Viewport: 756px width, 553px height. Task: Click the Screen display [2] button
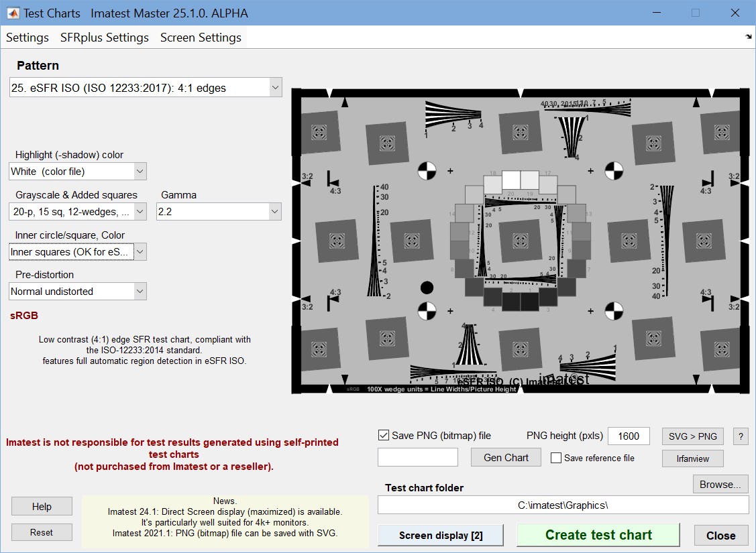click(x=441, y=535)
